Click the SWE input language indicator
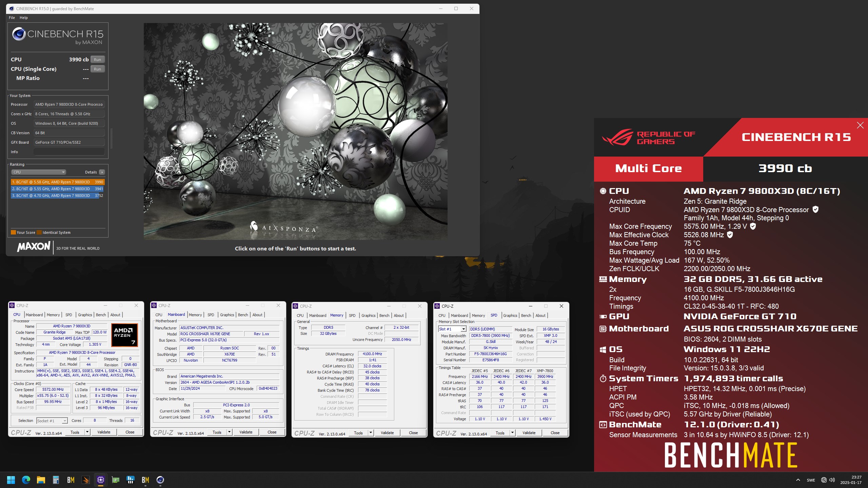 811,480
